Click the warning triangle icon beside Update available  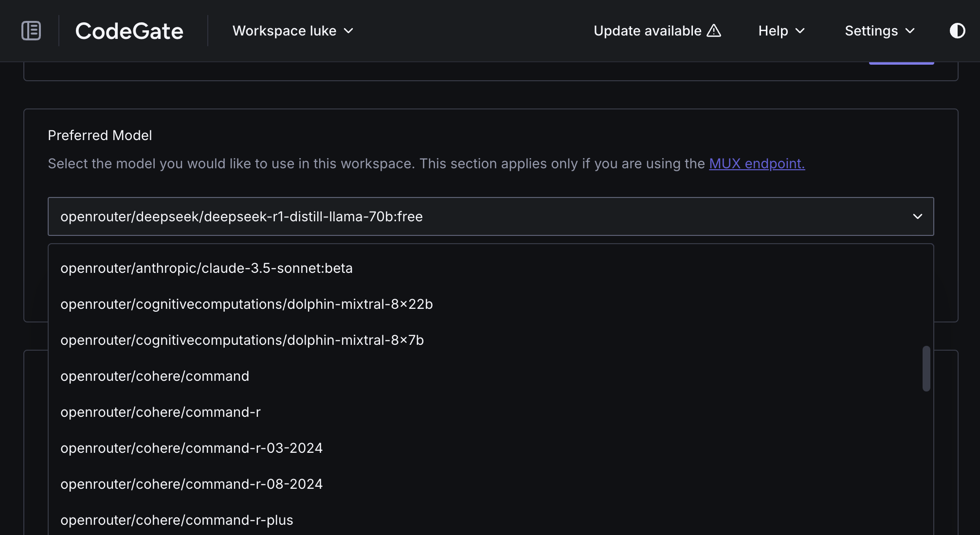(714, 31)
